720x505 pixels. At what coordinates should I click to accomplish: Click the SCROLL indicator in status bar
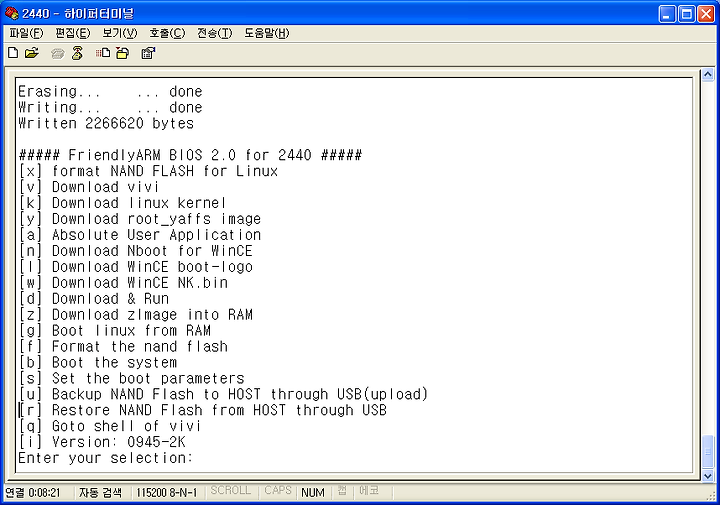(x=231, y=491)
